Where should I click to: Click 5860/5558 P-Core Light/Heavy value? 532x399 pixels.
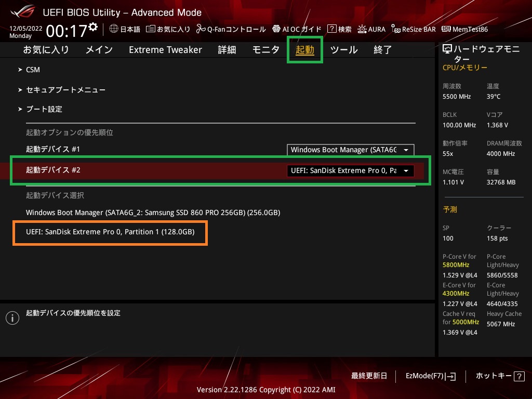[x=502, y=275]
